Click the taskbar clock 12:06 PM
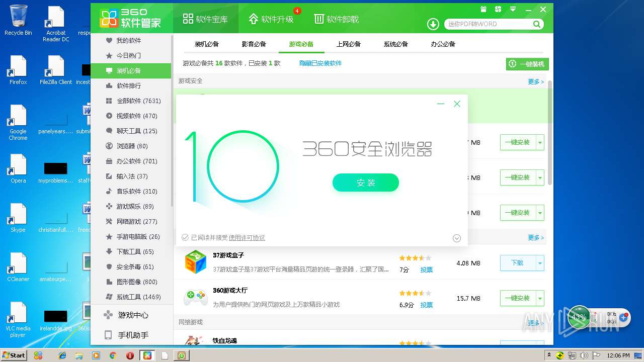Image resolution: width=644 pixels, height=362 pixels. (x=618, y=355)
